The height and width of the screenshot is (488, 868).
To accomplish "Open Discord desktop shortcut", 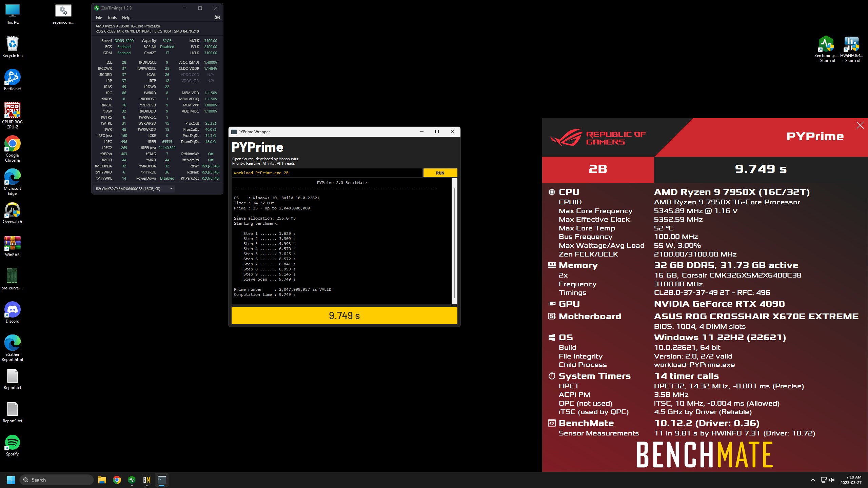I will click(13, 312).
